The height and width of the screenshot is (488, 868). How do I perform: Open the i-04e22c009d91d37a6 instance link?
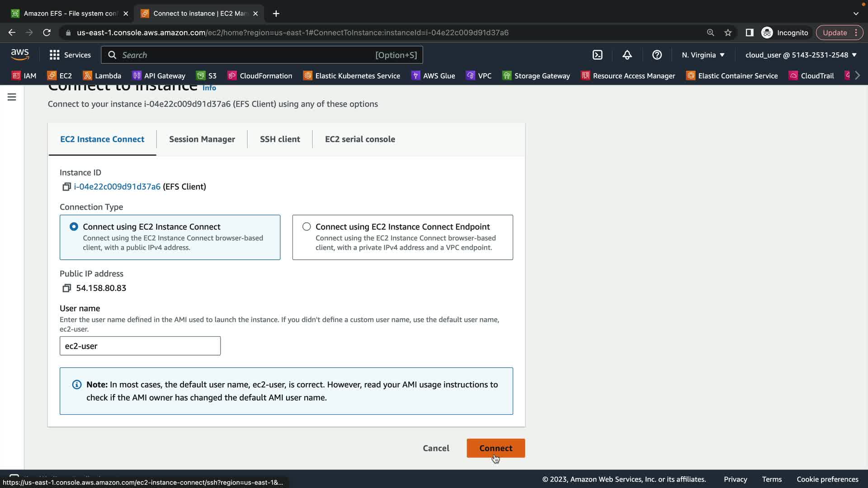tap(117, 187)
